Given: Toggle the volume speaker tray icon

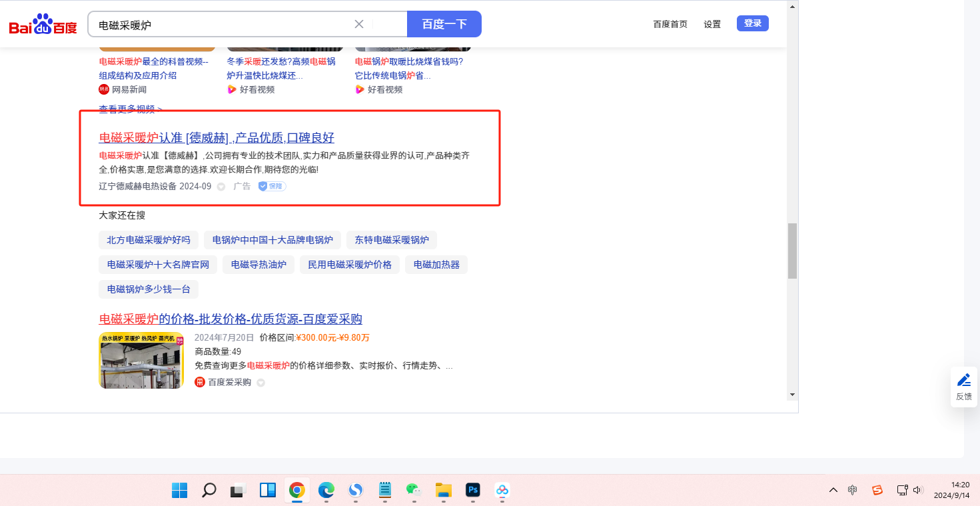Looking at the screenshot, I should [918, 491].
